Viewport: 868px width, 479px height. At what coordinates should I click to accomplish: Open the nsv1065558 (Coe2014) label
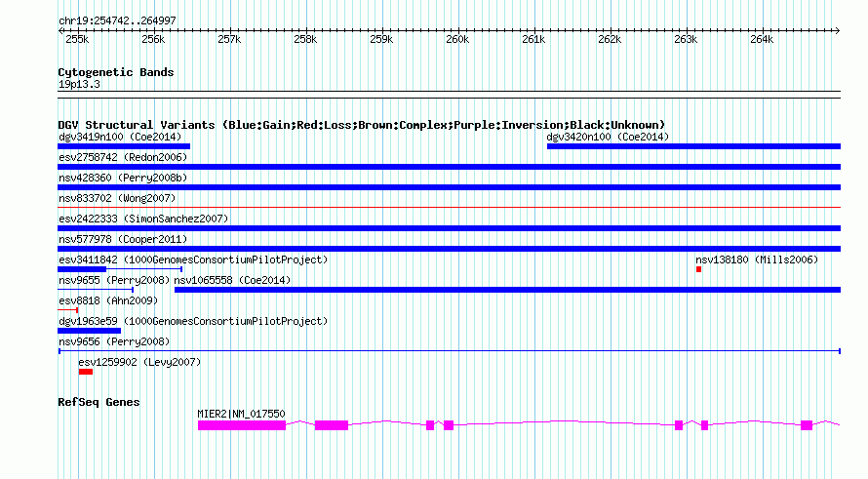click(x=232, y=280)
